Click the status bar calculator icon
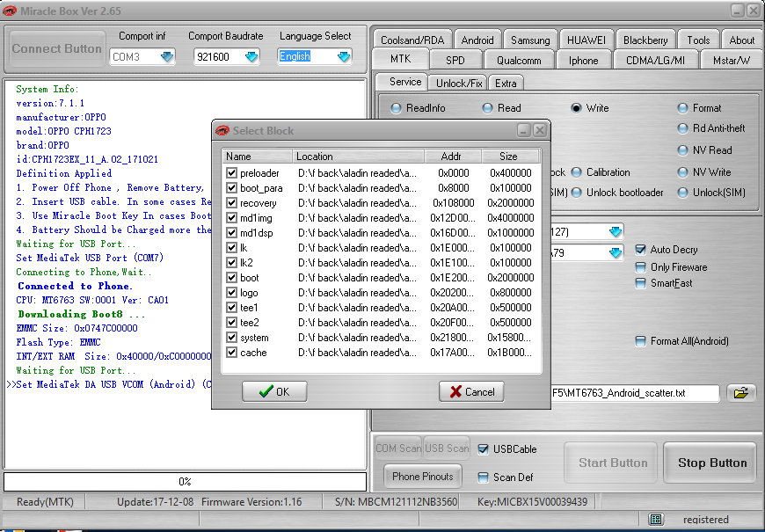765x532 pixels. click(656, 520)
